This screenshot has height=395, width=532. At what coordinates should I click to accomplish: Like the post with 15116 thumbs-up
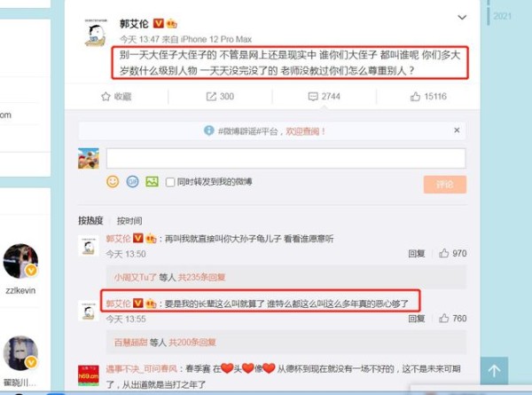[x=415, y=97]
